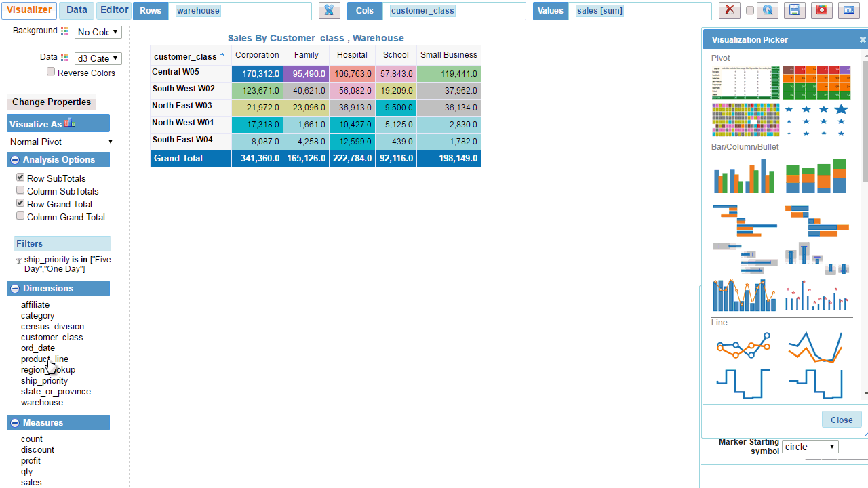The image size is (868, 488).
Task: Check the Reverse Colors option
Action: pyautogui.click(x=51, y=71)
